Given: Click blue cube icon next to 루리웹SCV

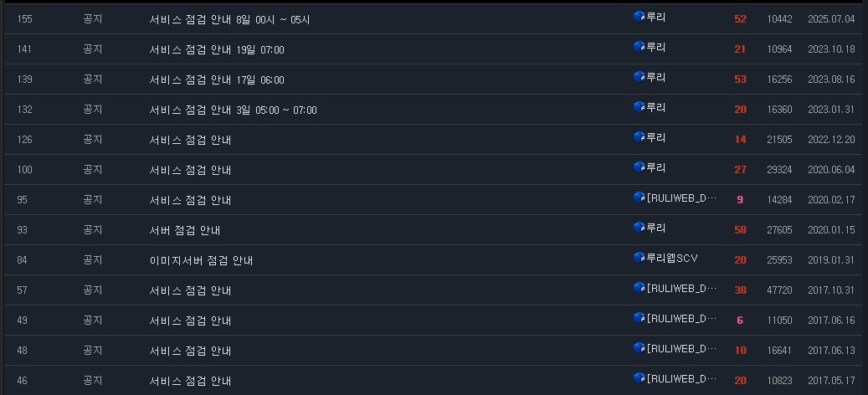Looking at the screenshot, I should click(639, 257).
